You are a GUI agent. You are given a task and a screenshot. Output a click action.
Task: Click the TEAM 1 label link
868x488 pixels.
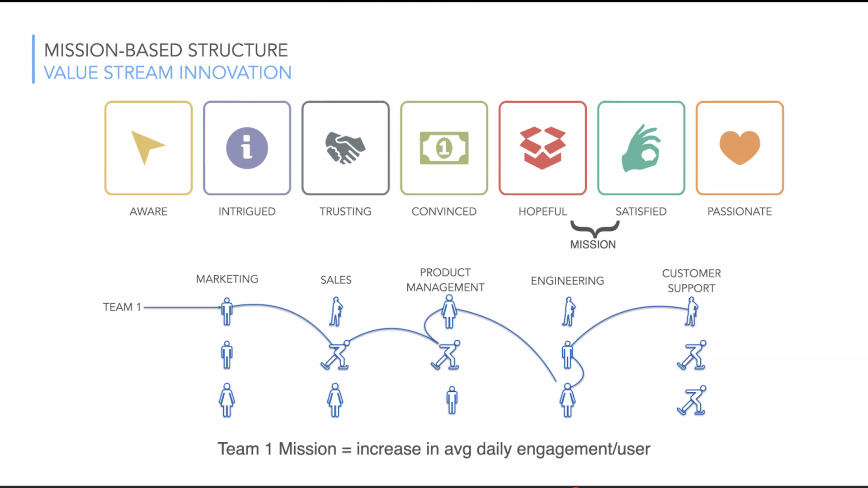tap(122, 307)
